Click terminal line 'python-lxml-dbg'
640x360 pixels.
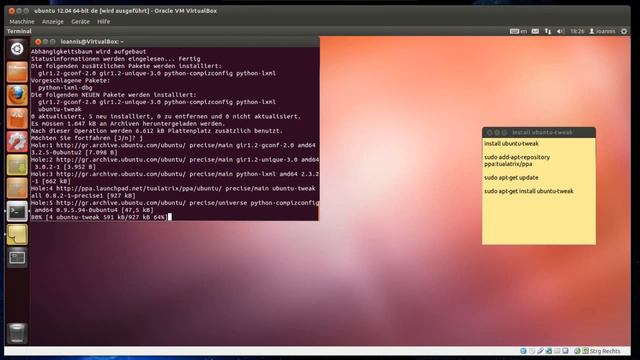[65, 88]
